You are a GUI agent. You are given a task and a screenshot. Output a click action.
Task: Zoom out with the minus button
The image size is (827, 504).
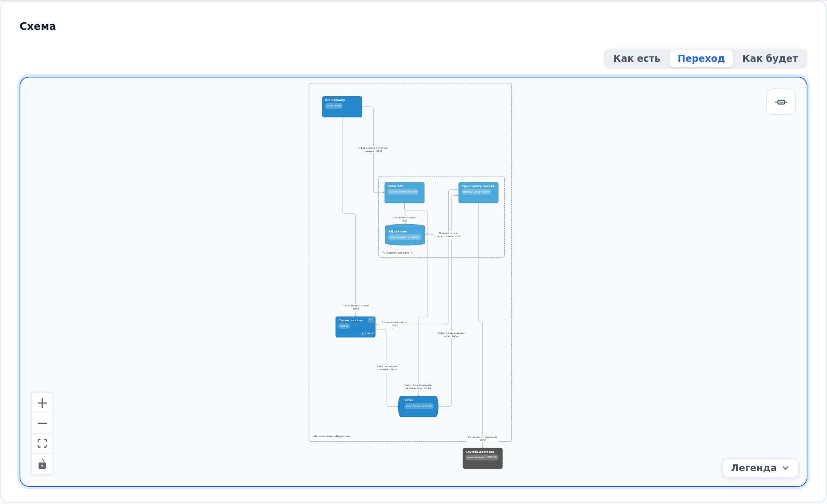tap(42, 423)
